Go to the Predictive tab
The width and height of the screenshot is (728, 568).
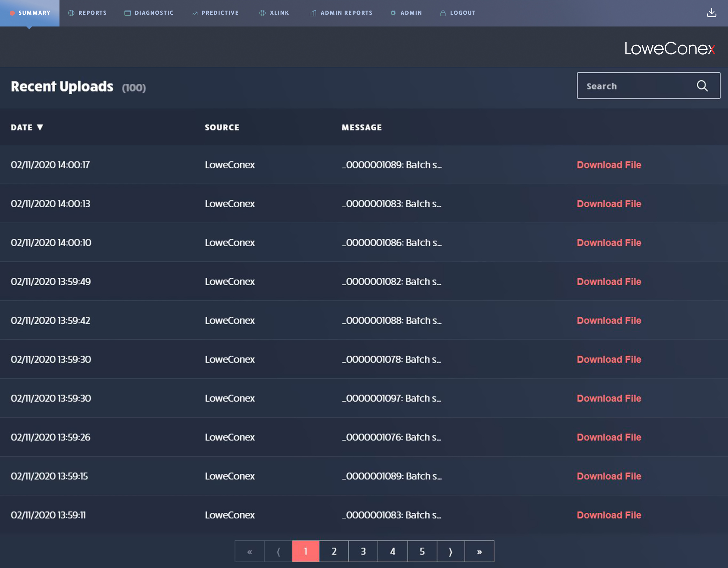(215, 13)
